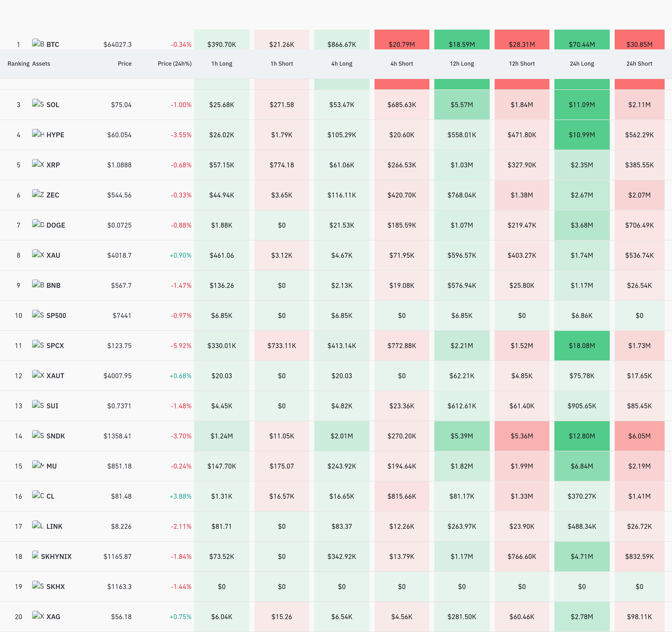Sort by the 12h Long header
Viewport: 672px width, 632px height.
tap(462, 63)
